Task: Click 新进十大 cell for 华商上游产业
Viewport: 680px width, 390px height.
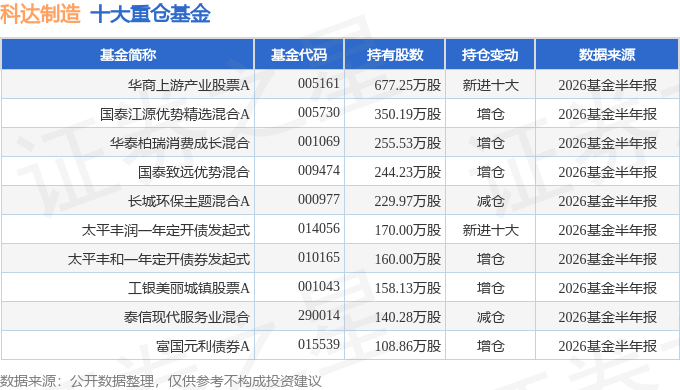Action: click(x=490, y=85)
